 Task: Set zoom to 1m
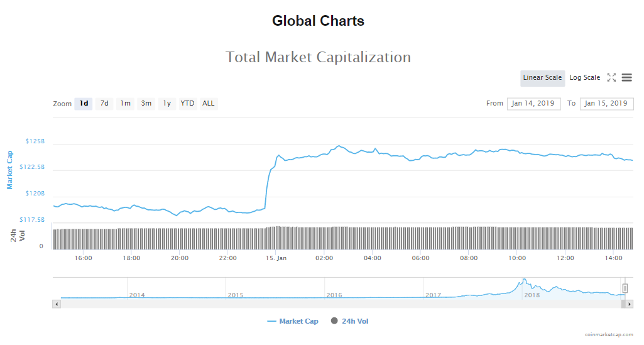[x=126, y=104]
